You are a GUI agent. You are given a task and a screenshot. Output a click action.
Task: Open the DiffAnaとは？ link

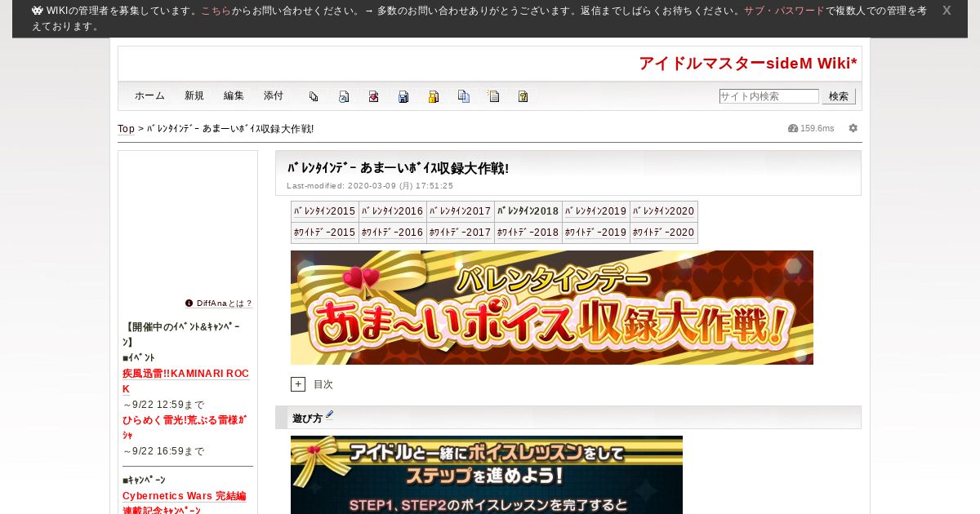tap(225, 304)
